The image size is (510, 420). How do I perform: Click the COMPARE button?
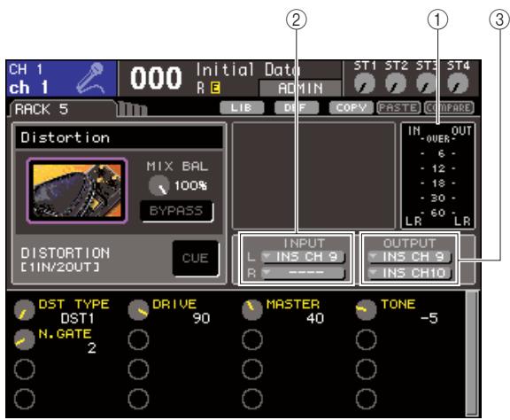tap(449, 108)
